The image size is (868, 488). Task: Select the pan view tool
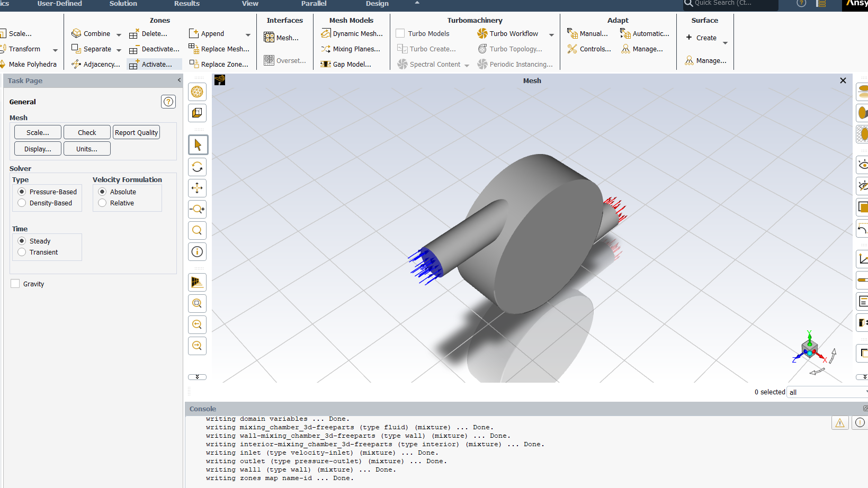click(x=197, y=188)
